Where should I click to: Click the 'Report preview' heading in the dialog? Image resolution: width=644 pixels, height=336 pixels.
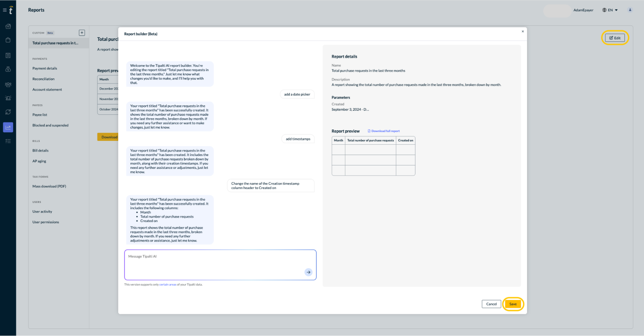tap(345, 131)
